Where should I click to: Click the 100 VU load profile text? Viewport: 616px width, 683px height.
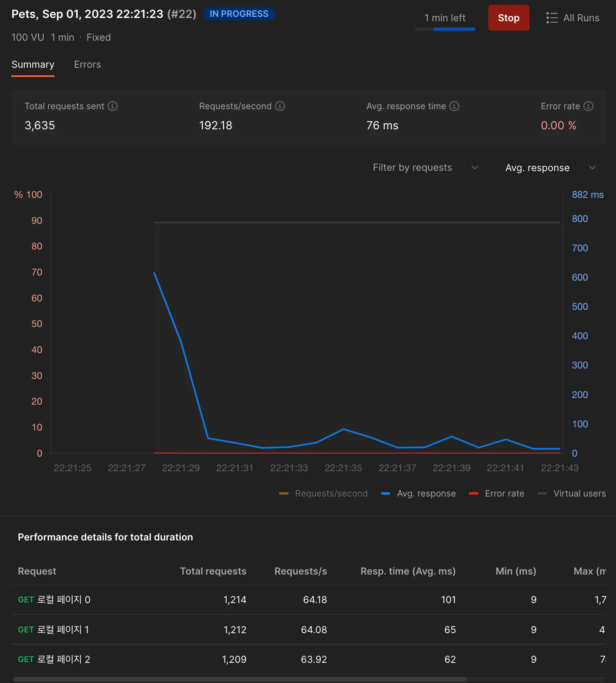28,37
